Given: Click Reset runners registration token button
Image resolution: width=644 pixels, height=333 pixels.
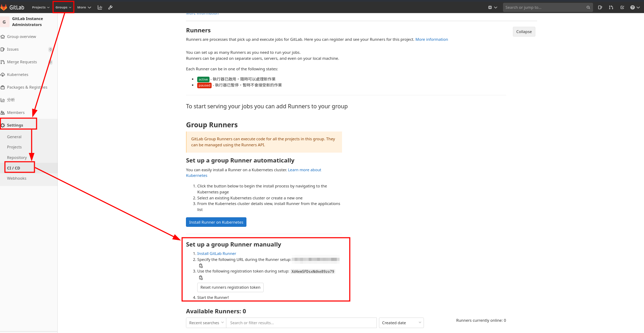Looking at the screenshot, I should tap(230, 287).
